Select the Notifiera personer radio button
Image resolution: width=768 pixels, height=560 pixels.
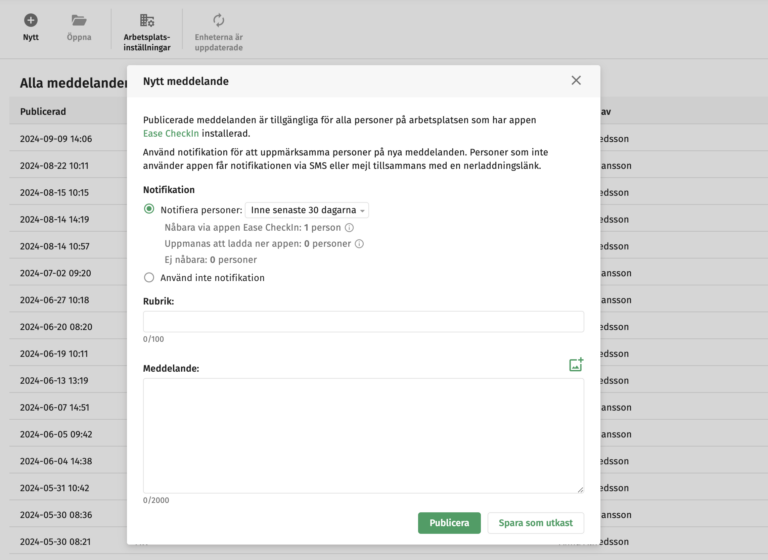point(150,210)
